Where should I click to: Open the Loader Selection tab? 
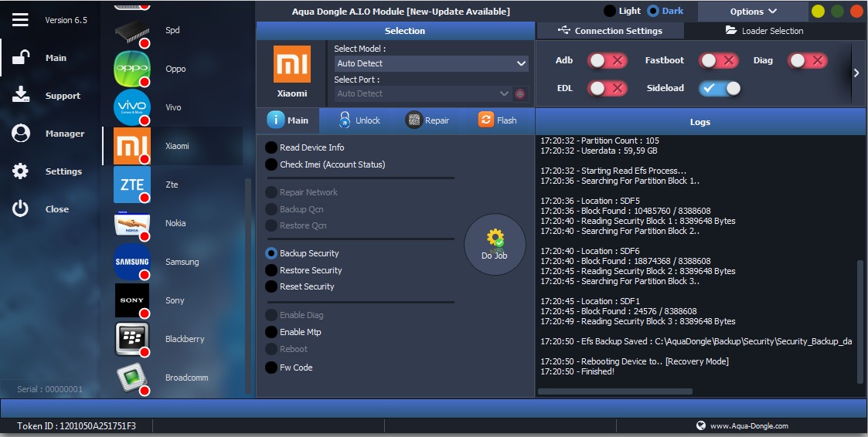pyautogui.click(x=764, y=30)
